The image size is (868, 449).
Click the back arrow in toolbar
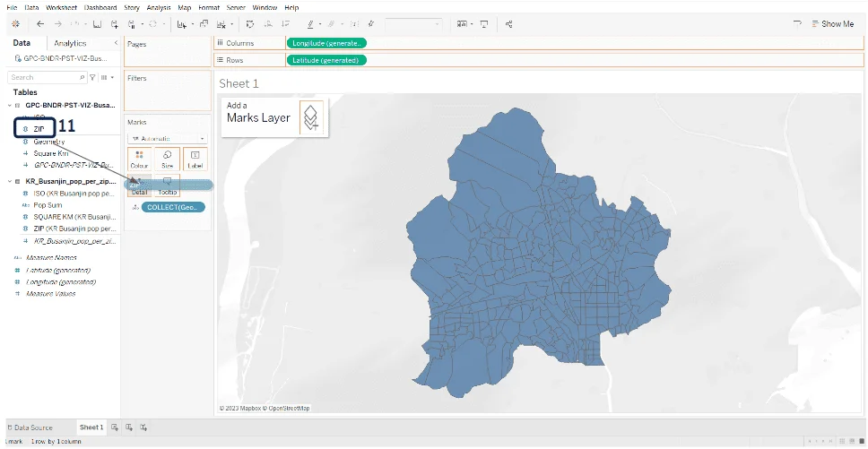[39, 24]
